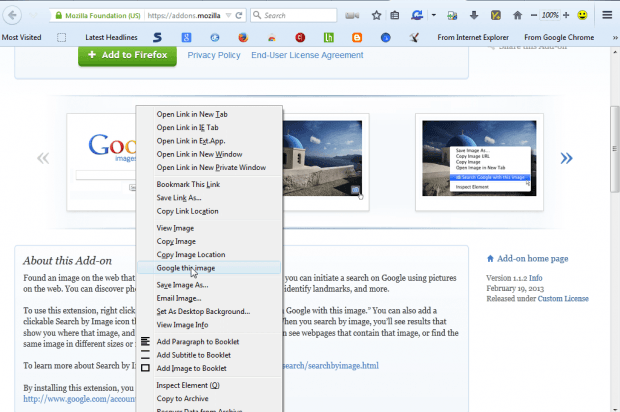Open the Google g bookmark icon

(186, 38)
